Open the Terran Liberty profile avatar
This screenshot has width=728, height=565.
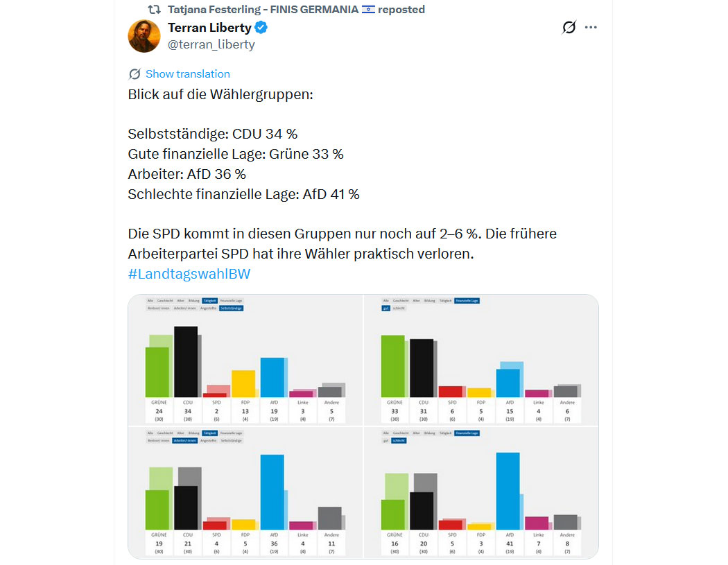(144, 36)
